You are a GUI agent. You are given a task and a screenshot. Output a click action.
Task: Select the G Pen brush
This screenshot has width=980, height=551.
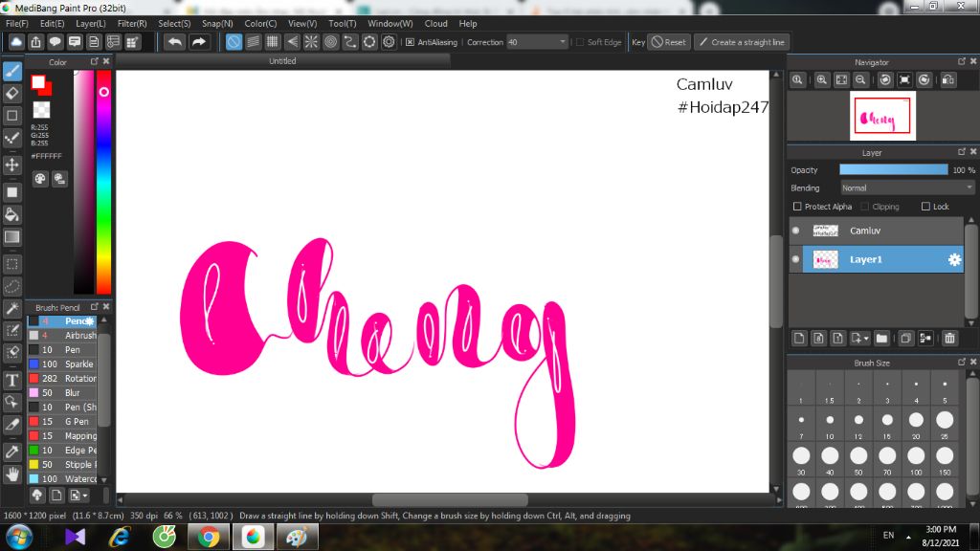pos(62,422)
